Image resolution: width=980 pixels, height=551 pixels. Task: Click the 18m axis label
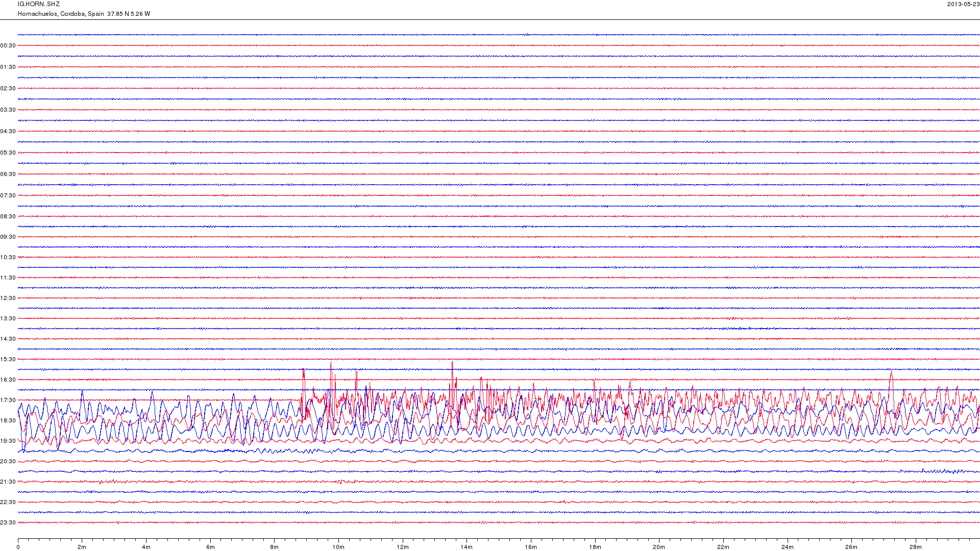click(595, 547)
